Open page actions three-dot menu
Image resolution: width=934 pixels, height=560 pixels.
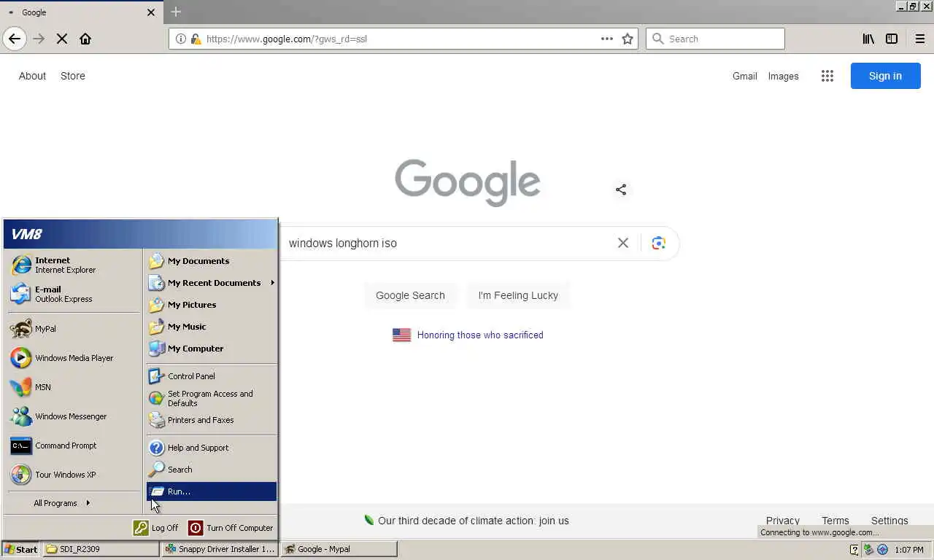click(x=607, y=39)
